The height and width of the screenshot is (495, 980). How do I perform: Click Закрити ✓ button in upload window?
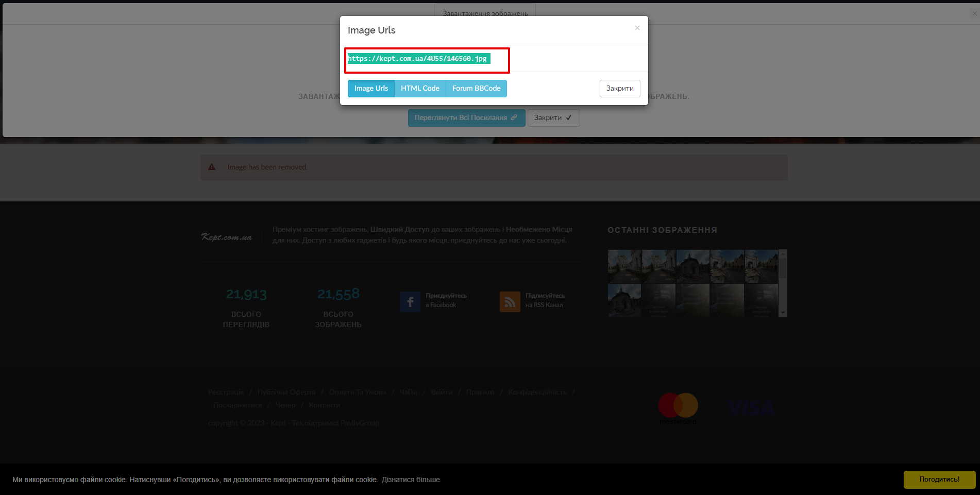coord(553,118)
